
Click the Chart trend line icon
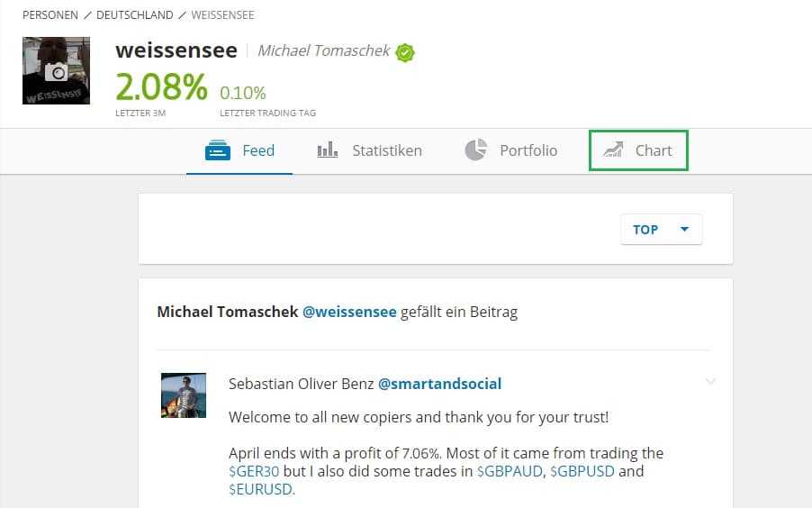tap(613, 150)
